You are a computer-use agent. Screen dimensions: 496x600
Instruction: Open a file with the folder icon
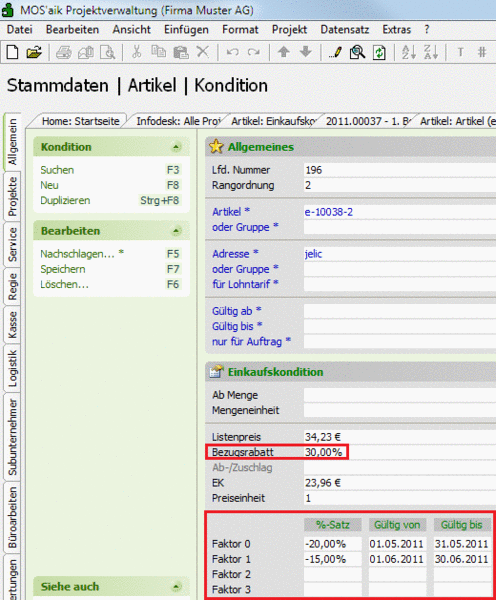click(34, 52)
